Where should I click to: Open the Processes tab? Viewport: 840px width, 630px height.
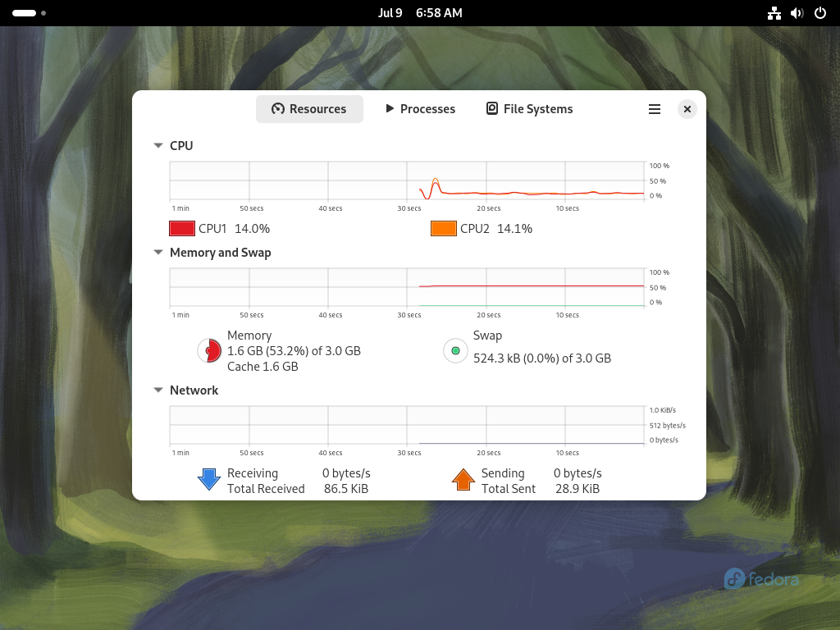421,109
